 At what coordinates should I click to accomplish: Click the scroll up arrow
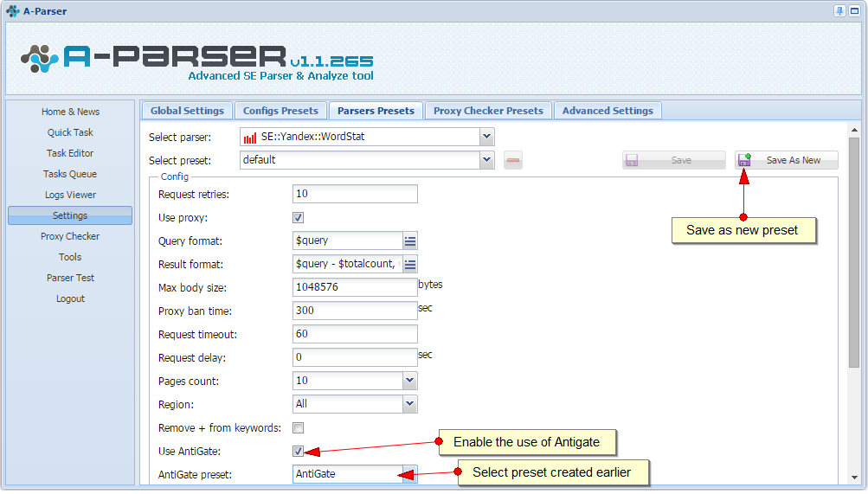[x=854, y=130]
